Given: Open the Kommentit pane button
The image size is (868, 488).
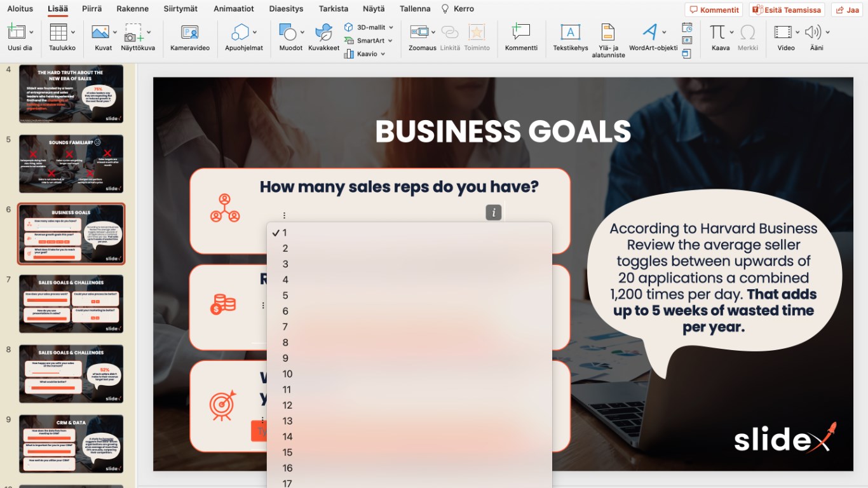Looking at the screenshot, I should (714, 10).
